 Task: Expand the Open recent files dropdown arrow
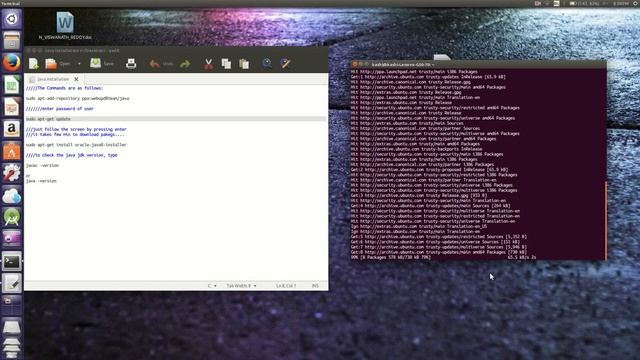click(x=79, y=64)
